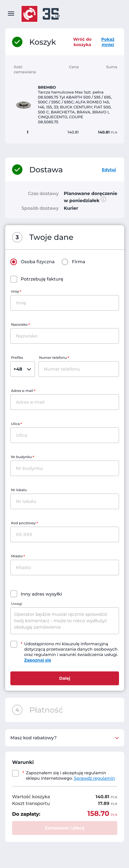Collapse cart with Pokaż mniej
This screenshot has height=868, width=129.
pyautogui.click(x=108, y=42)
